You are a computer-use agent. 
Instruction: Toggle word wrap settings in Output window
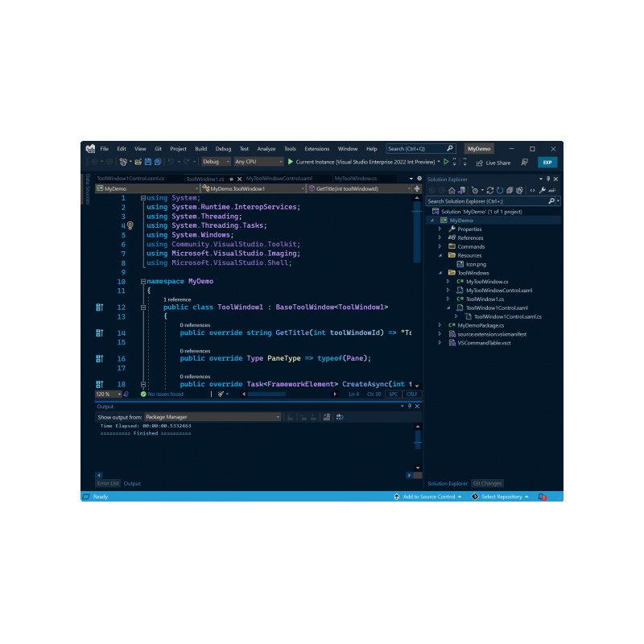tap(340, 417)
